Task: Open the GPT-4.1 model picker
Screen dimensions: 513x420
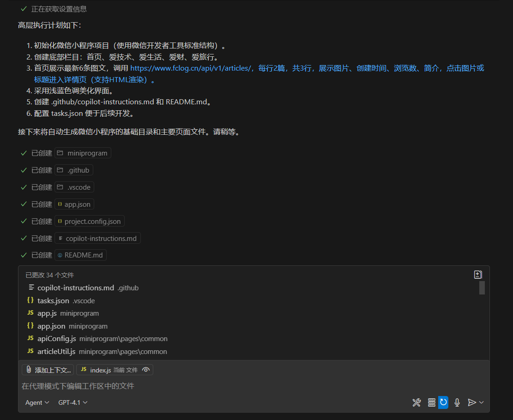Action: click(72, 402)
